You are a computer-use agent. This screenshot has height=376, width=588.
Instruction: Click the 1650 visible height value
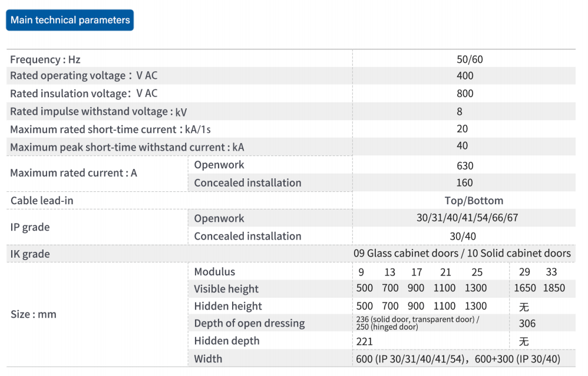524,288
